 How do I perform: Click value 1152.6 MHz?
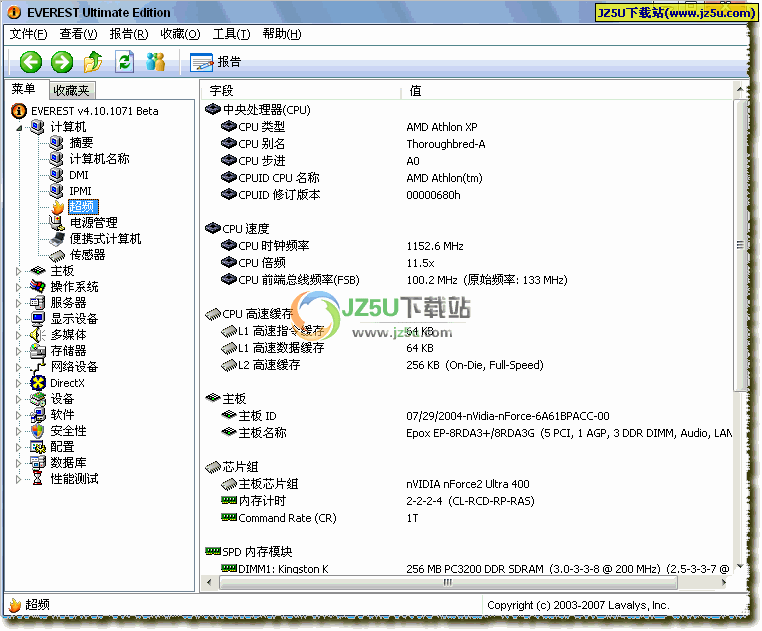[435, 246]
